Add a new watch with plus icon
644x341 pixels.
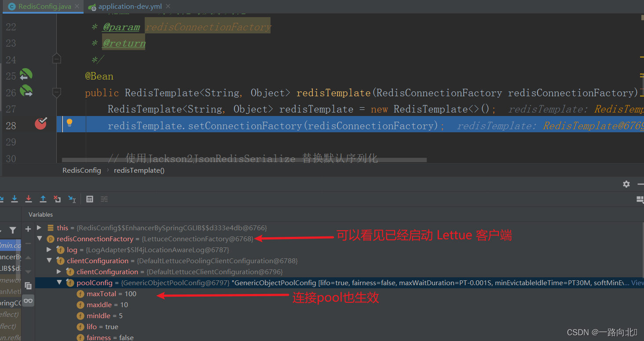click(28, 229)
